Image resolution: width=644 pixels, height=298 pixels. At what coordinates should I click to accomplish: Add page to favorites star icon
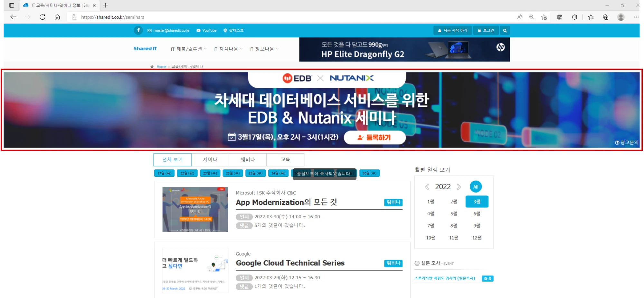(x=544, y=17)
